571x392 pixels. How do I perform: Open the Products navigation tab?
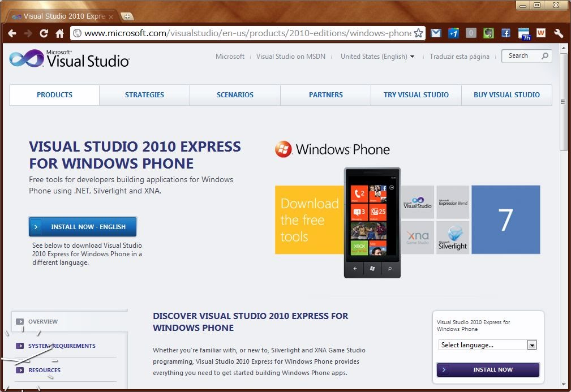(x=54, y=95)
